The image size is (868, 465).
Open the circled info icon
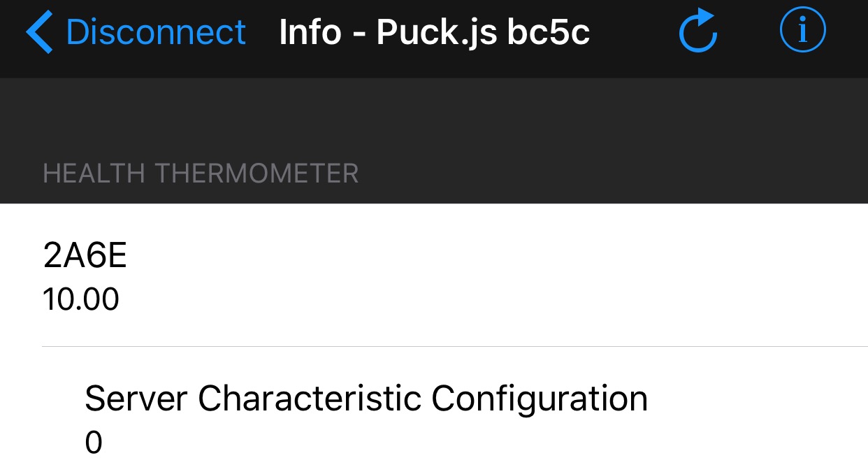point(802,31)
